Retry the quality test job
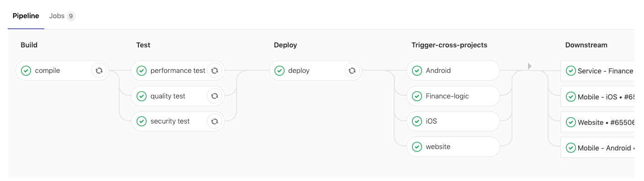 pyautogui.click(x=214, y=96)
